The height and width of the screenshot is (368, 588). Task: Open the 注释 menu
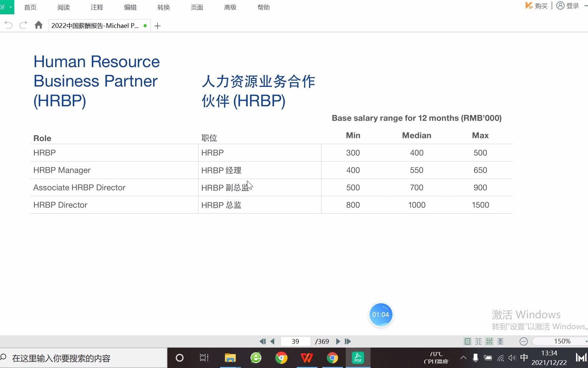click(97, 7)
